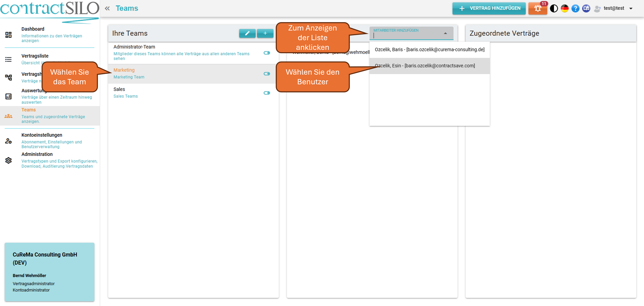Toggle the Sales team switch
Screen dimensions: 644x306
coord(267,93)
